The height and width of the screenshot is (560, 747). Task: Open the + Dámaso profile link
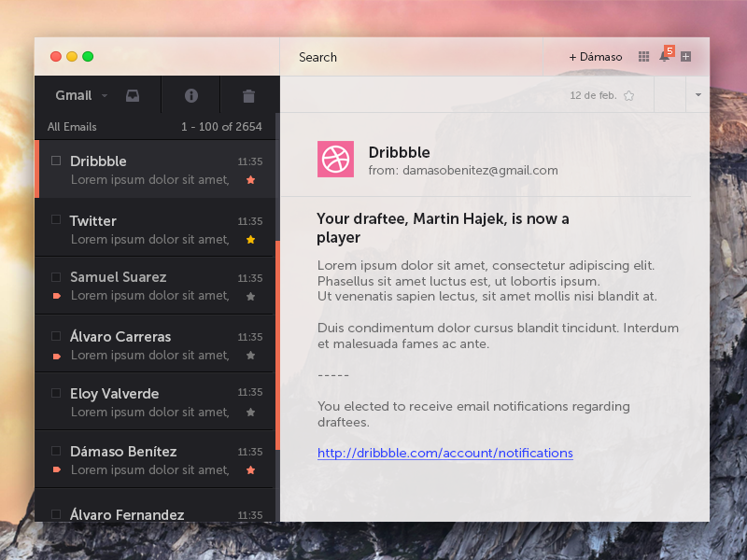(x=596, y=57)
